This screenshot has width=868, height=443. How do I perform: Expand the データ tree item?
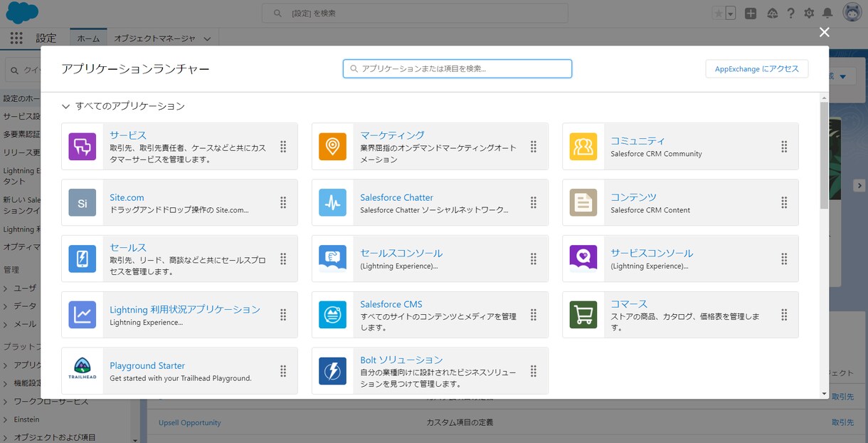pos(6,306)
